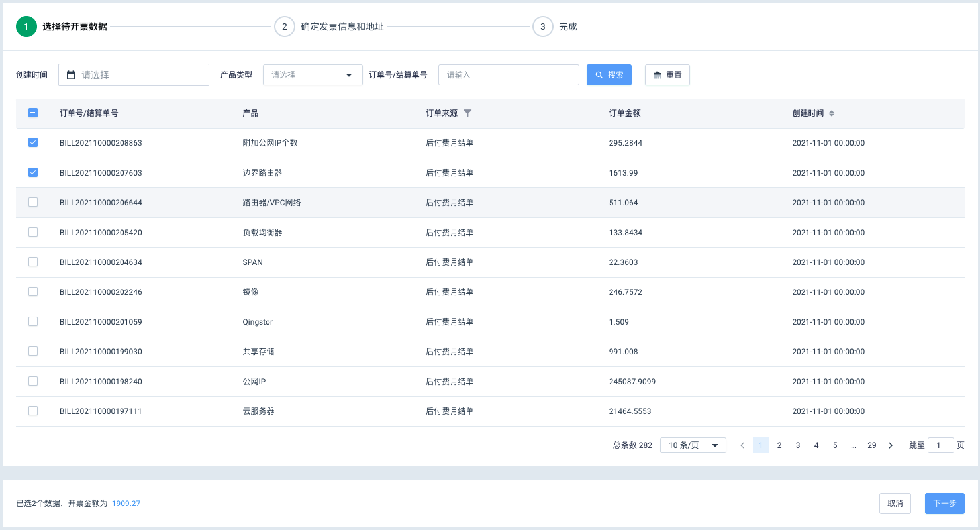Click the 下一步 next step button
This screenshot has width=980, height=530.
click(x=945, y=503)
